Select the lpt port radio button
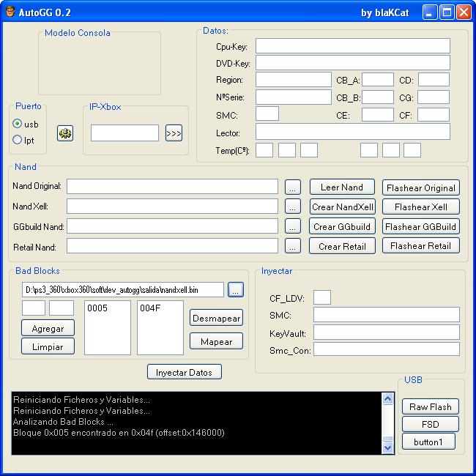Screen dimensions: 476x476 click(18, 140)
